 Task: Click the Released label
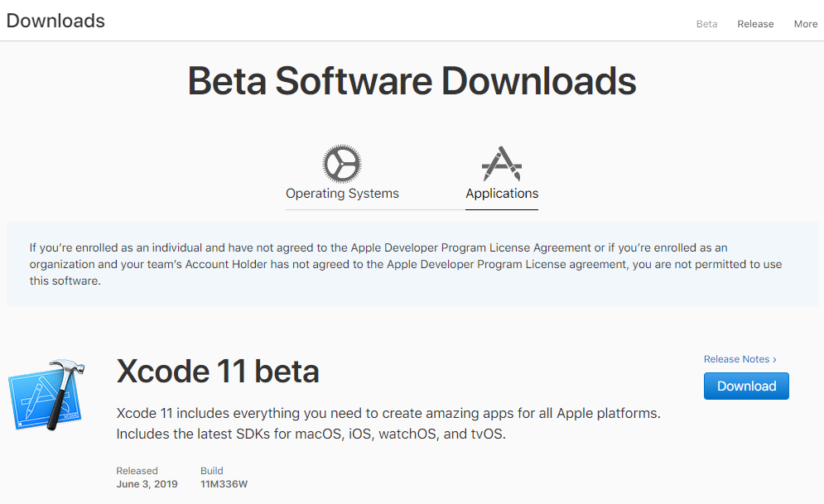(x=137, y=471)
